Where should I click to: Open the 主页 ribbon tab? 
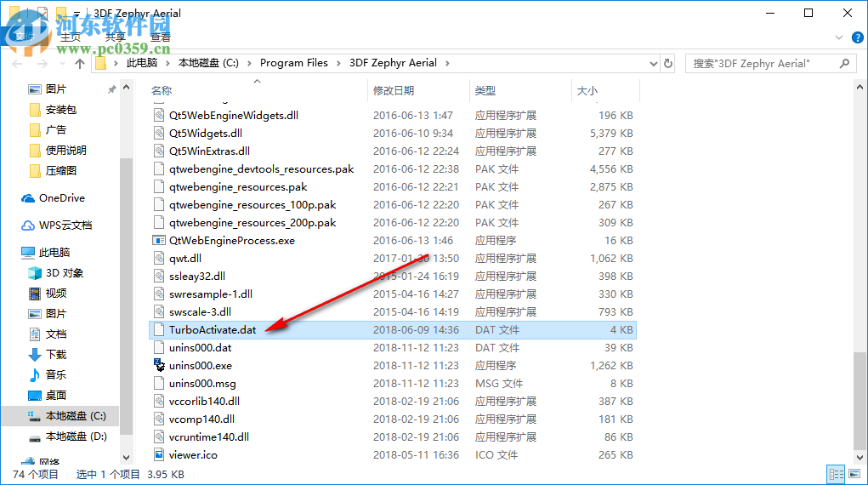pos(71,37)
